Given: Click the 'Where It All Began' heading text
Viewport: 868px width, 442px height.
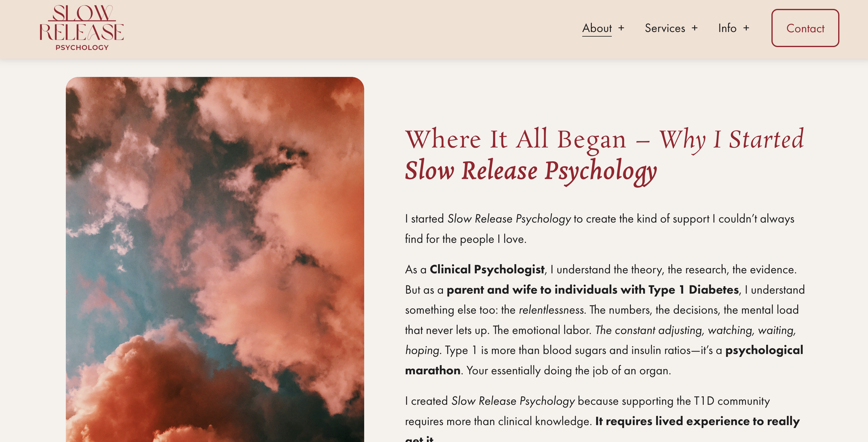Looking at the screenshot, I should tap(516, 139).
